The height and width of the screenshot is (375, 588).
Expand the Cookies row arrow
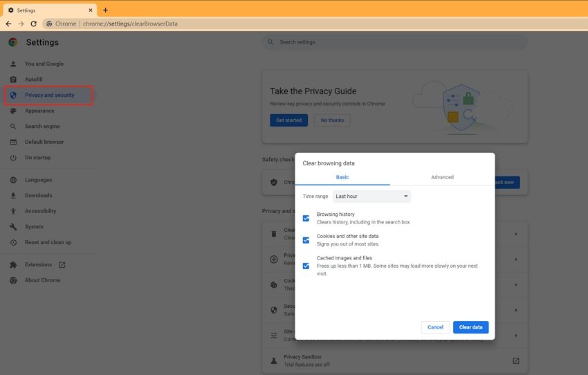(516, 285)
